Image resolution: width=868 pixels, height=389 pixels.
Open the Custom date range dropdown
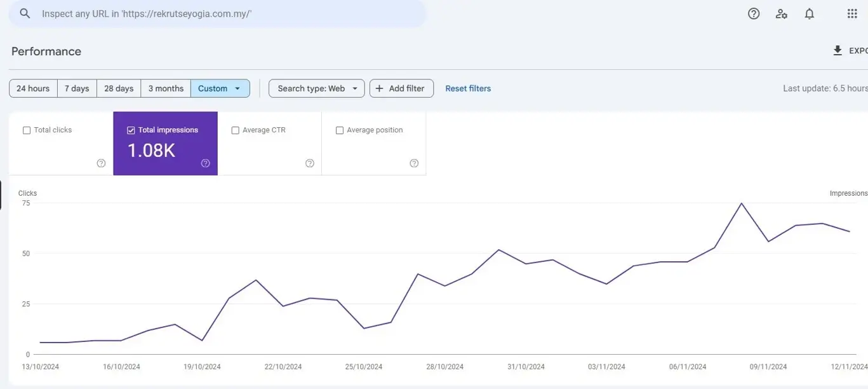point(220,88)
